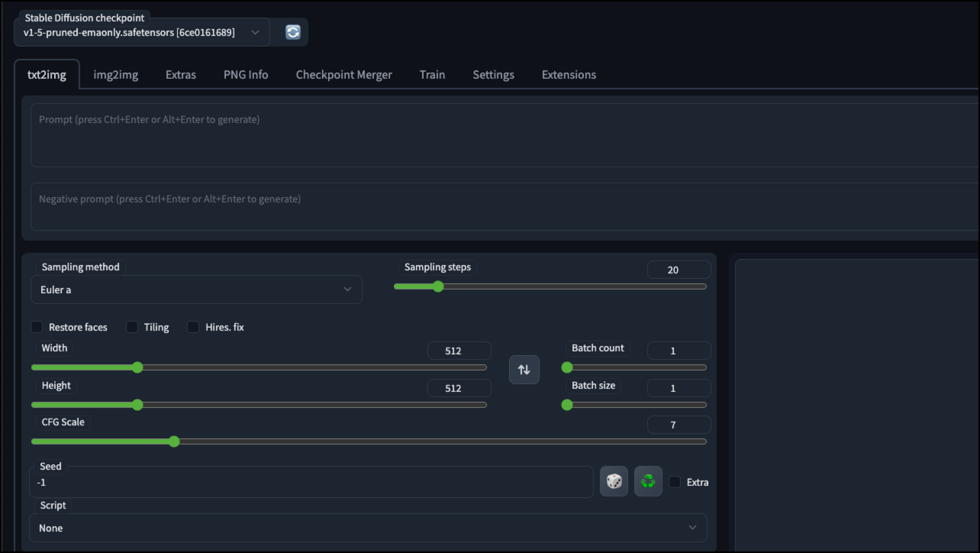Toggle the Tiling checkbox
This screenshot has width=980, height=553.
(132, 327)
